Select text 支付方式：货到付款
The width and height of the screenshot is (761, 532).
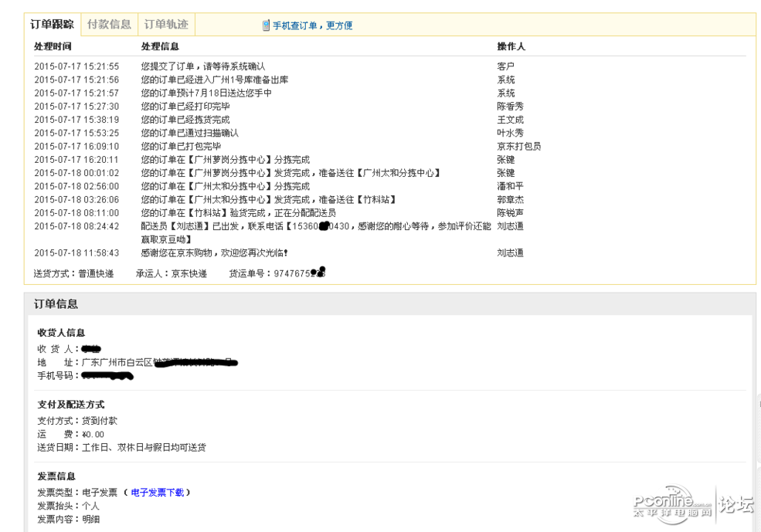coord(78,421)
